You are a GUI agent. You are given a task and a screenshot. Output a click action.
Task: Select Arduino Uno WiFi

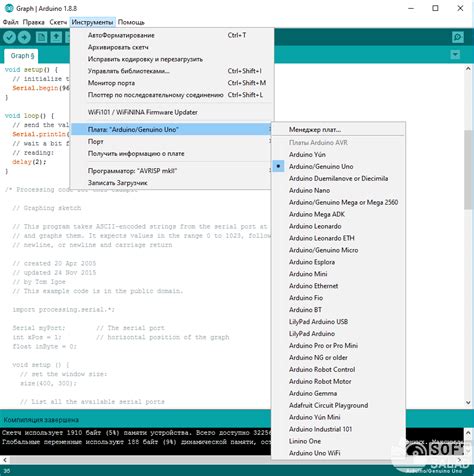coord(339,453)
